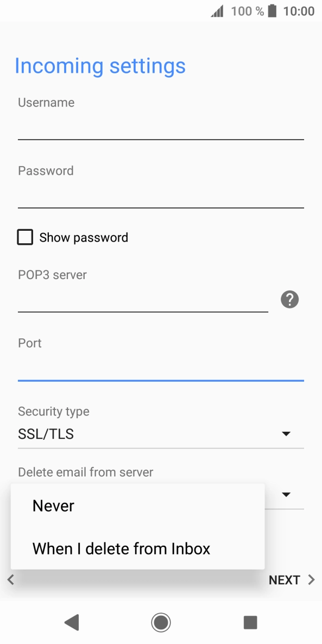
Task: Tap the Android home circle button
Action: 161,622
